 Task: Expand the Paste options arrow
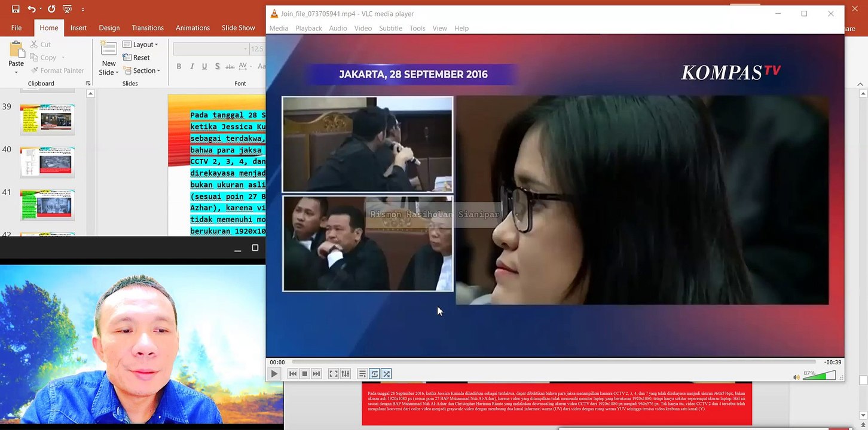coord(16,72)
